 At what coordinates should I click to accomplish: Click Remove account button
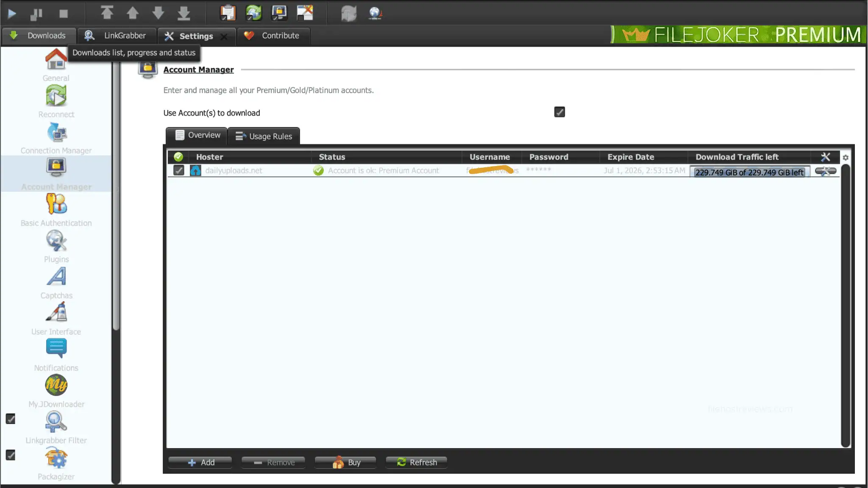274,463
